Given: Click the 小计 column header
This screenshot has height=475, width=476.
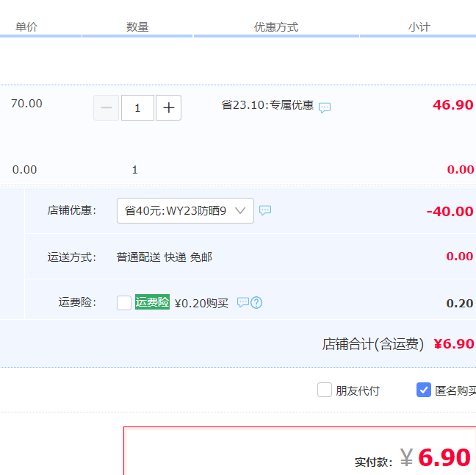Looking at the screenshot, I should (x=419, y=27).
